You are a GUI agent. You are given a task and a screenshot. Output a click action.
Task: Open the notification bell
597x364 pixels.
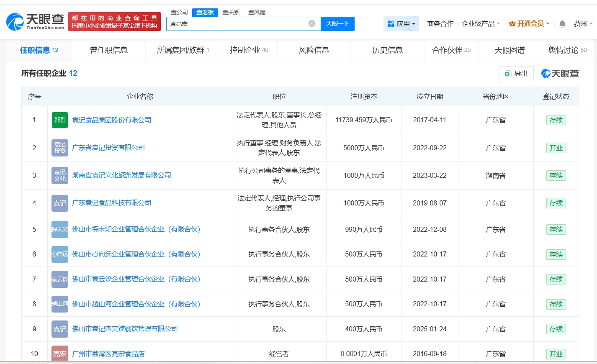[562, 24]
